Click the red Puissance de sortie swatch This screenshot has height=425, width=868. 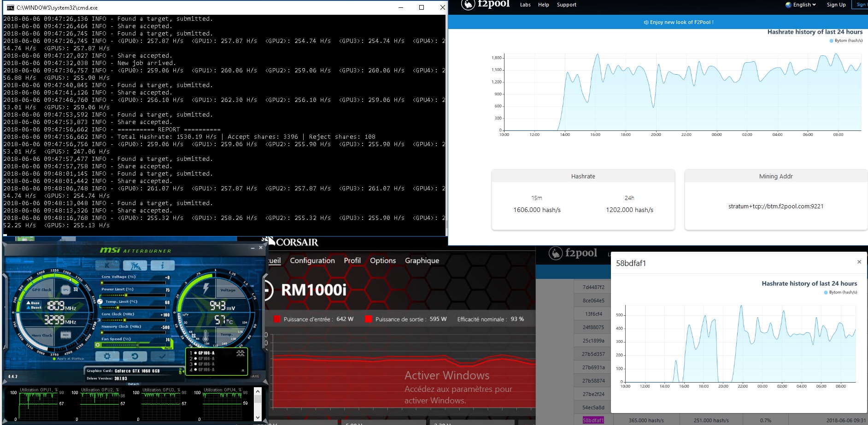(369, 319)
